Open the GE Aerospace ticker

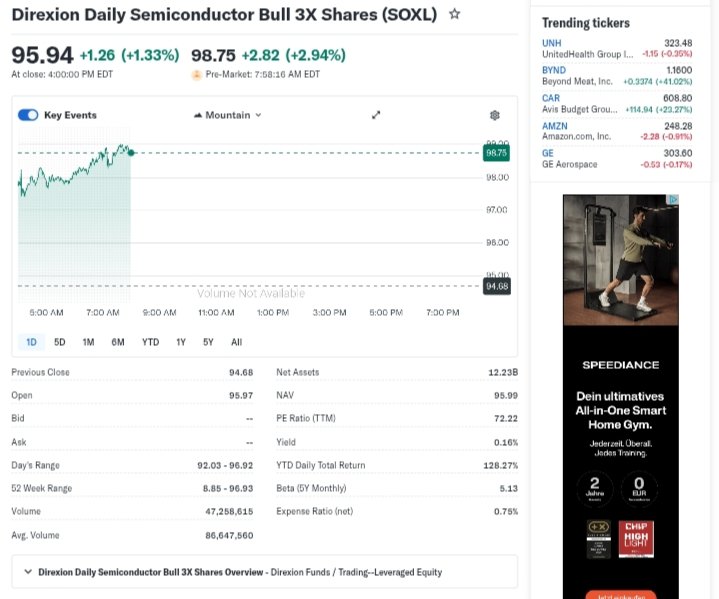point(548,153)
